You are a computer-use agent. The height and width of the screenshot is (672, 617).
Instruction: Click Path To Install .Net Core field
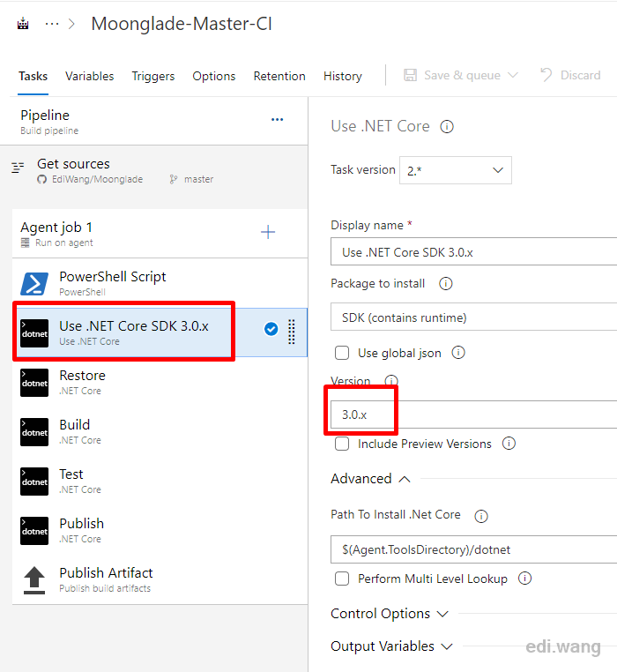(x=473, y=549)
